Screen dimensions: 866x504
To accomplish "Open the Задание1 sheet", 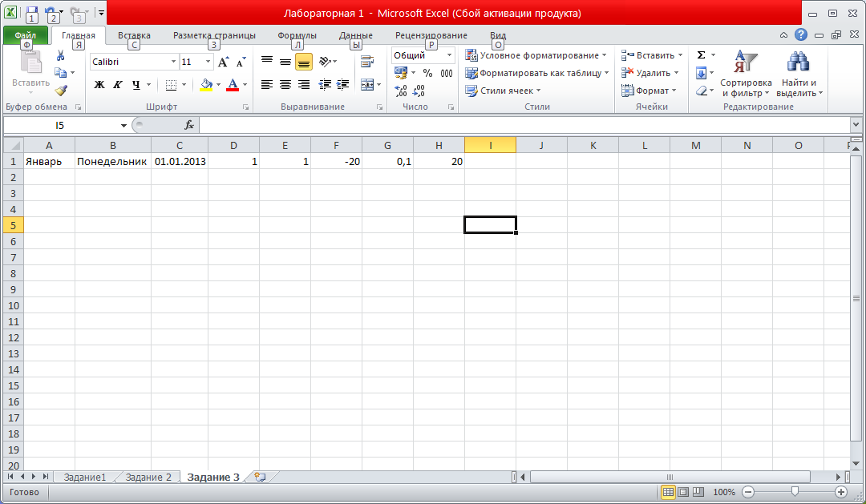I will (x=84, y=477).
